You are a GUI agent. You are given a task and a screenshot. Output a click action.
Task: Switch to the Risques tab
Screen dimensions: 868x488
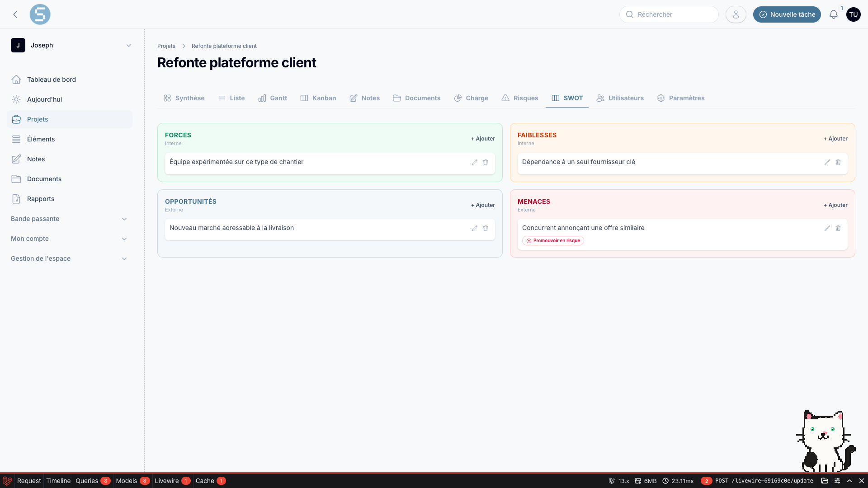(x=520, y=98)
